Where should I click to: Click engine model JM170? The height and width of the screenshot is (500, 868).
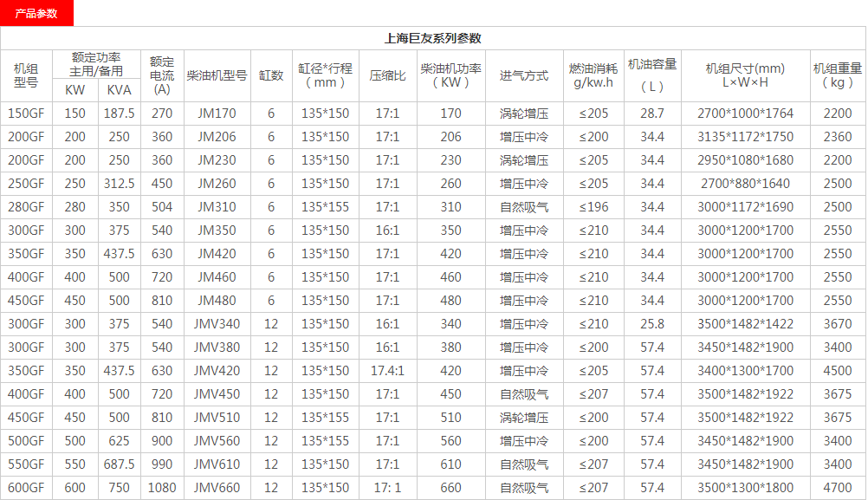[x=217, y=114]
